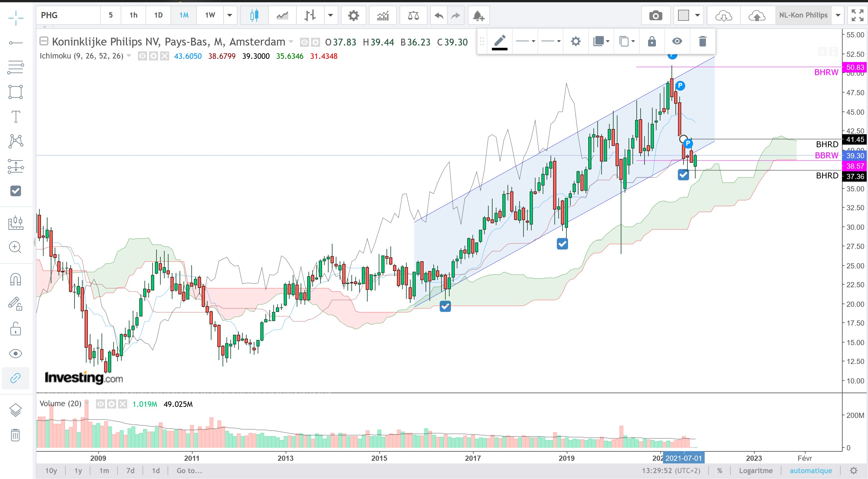Delete selected drawing with trash icon
The height and width of the screenshot is (479, 868).
click(702, 41)
